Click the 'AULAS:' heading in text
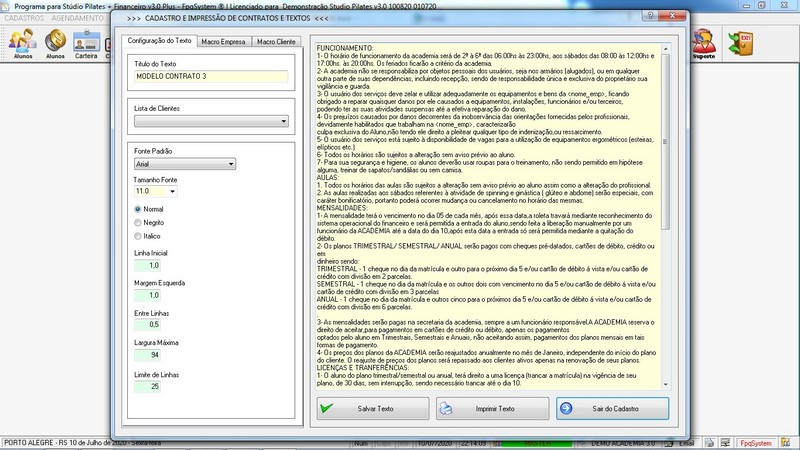The height and width of the screenshot is (450, 800). point(328,178)
